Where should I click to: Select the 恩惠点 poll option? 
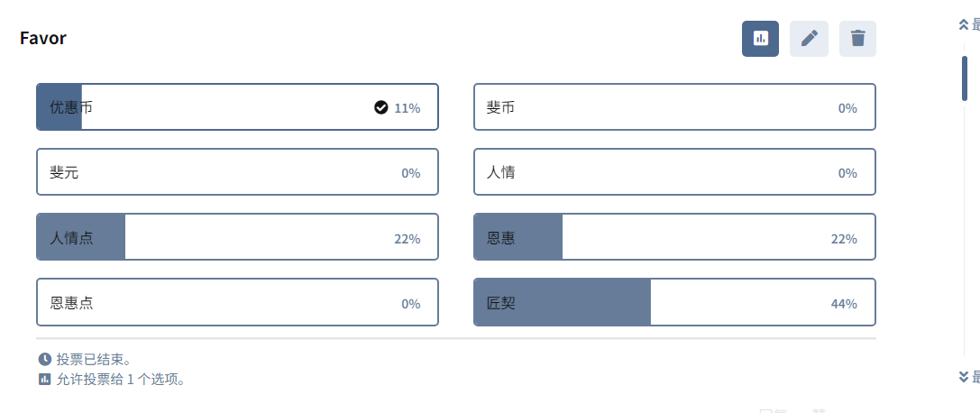(237, 302)
